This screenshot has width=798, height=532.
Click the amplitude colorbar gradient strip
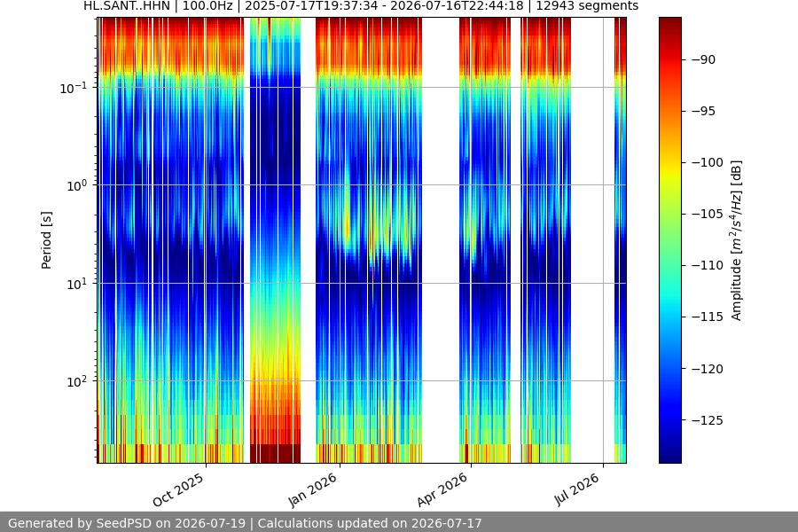[669, 240]
